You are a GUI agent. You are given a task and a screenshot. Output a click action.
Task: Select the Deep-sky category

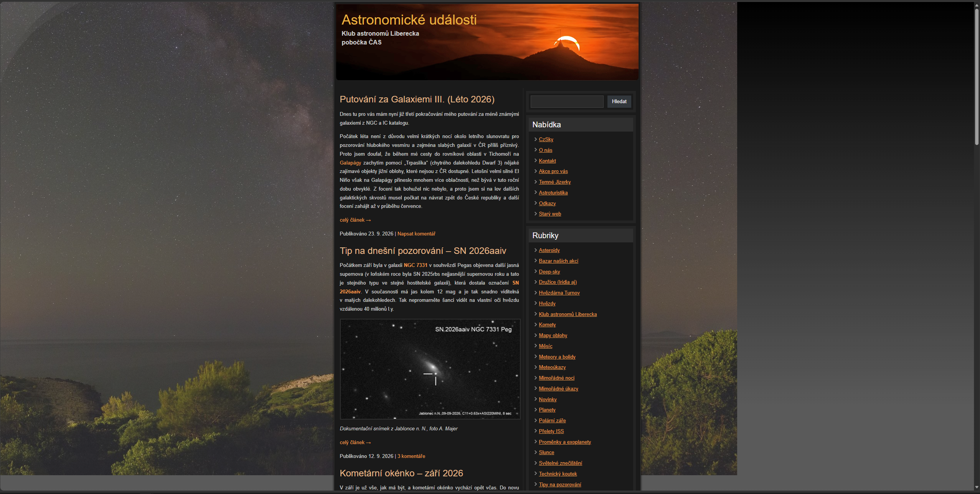click(x=549, y=272)
